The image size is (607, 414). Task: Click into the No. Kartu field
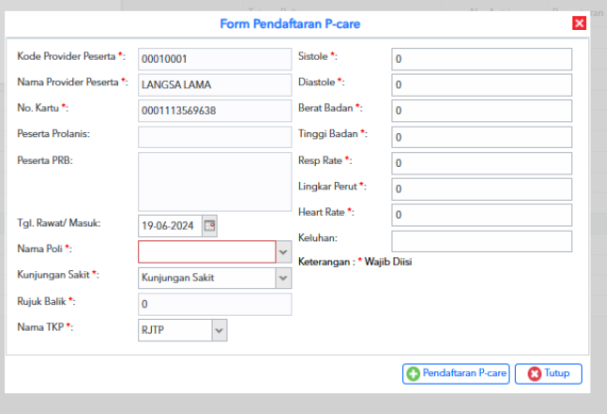[x=215, y=111]
